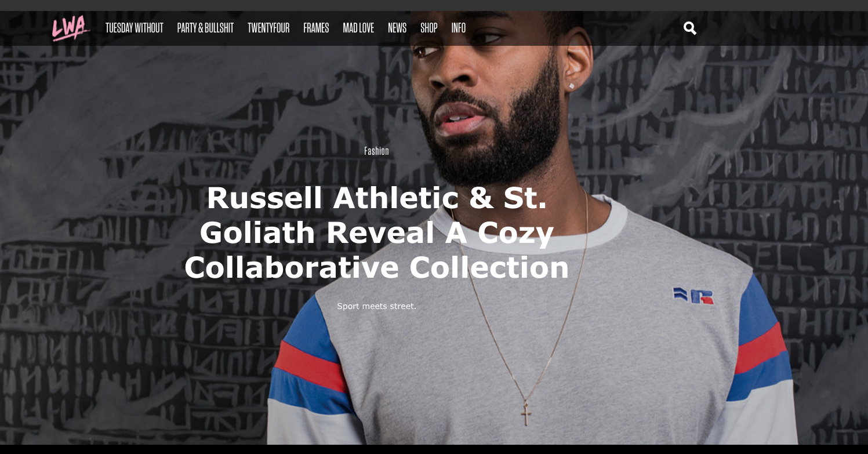Click the dark strip above the navigation bar

(434, 5)
